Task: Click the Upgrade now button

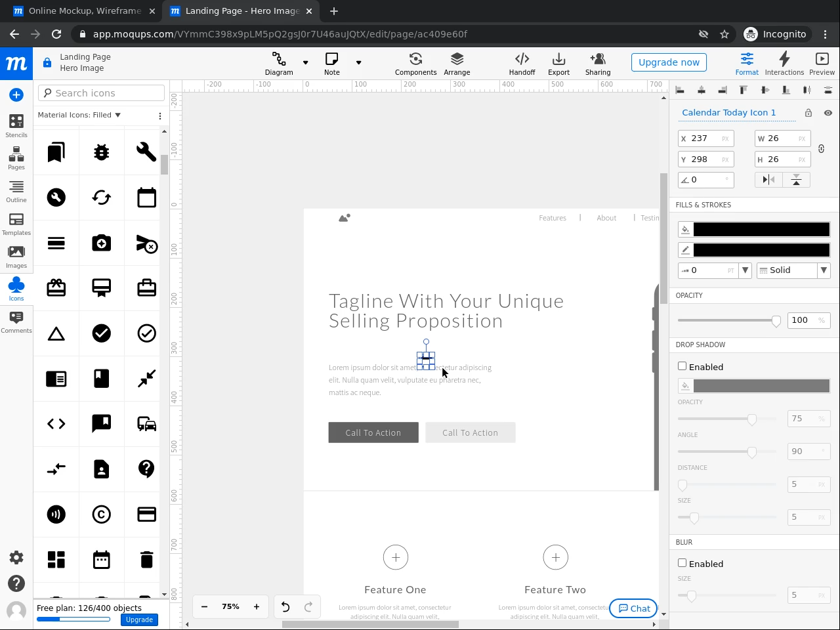Action: pyautogui.click(x=669, y=62)
